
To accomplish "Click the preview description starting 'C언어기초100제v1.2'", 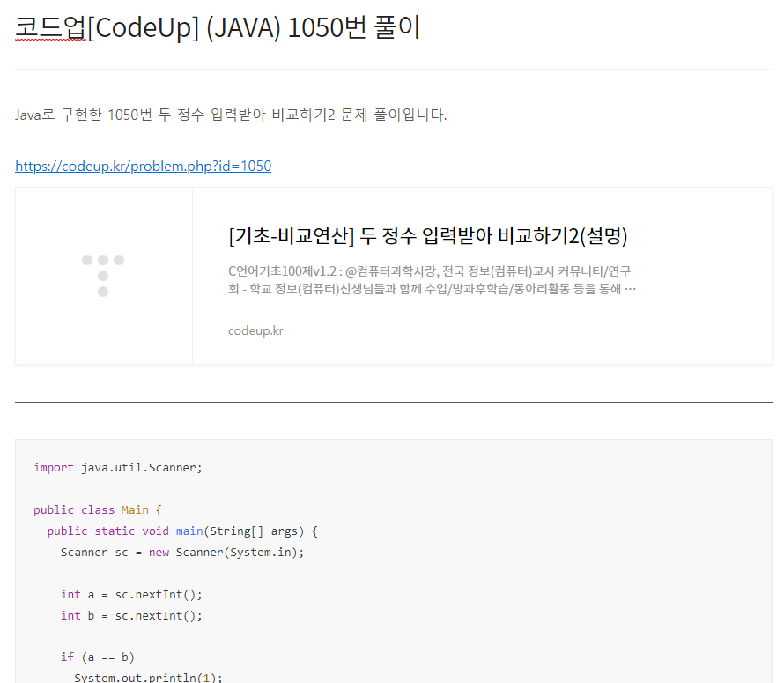I will click(432, 279).
